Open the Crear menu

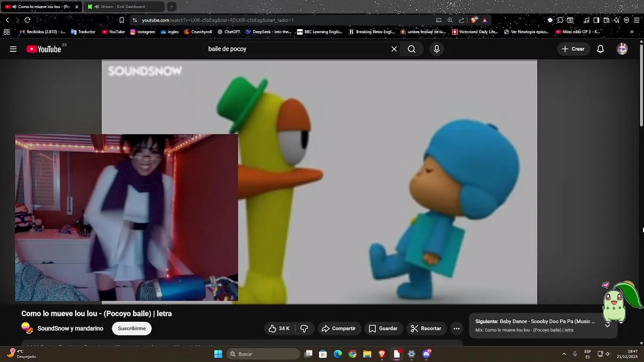pyautogui.click(x=573, y=49)
